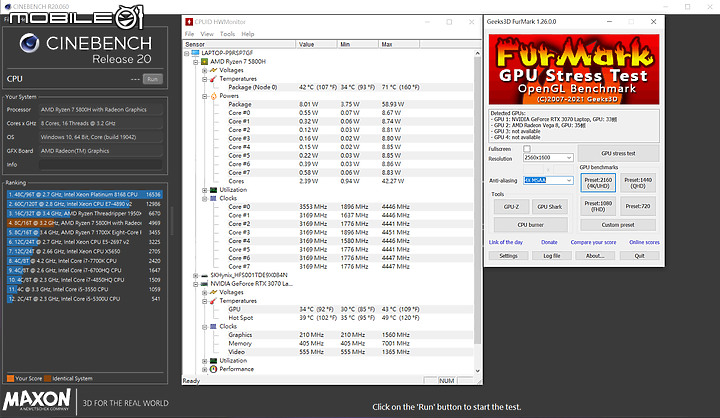This screenshot has height=418, width=720.
Task: Click the Max column header
Action: pos(399,44)
